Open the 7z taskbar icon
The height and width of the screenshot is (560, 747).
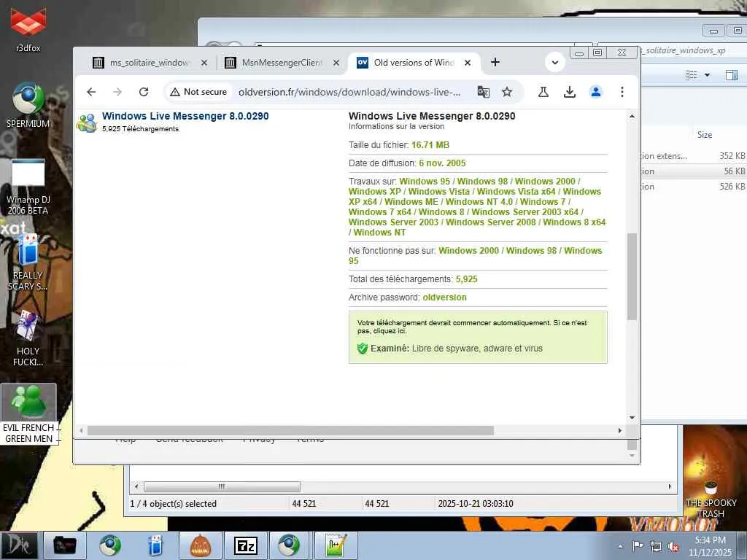pos(245,545)
